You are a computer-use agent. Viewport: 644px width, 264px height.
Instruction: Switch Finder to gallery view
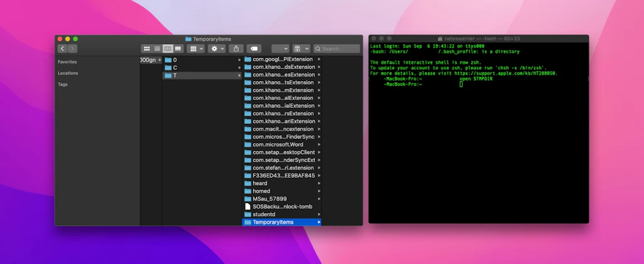coord(178,49)
